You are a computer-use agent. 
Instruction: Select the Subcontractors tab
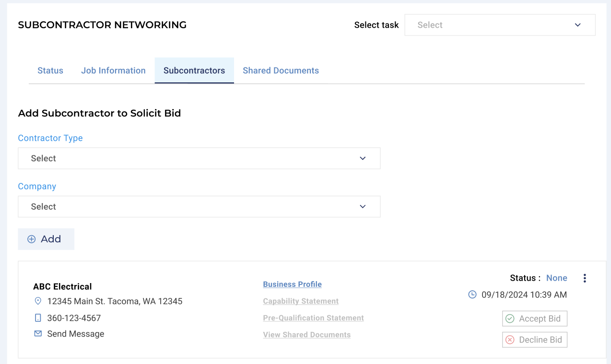[x=194, y=70]
